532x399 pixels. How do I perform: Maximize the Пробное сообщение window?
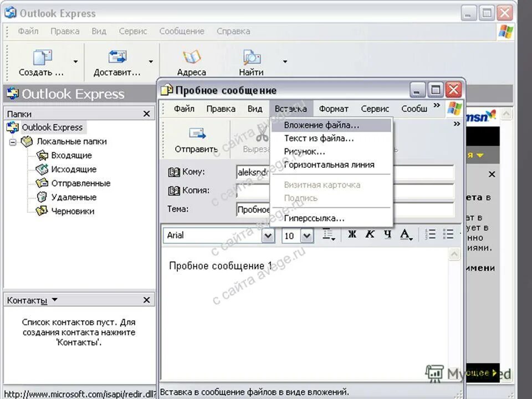tap(436, 90)
